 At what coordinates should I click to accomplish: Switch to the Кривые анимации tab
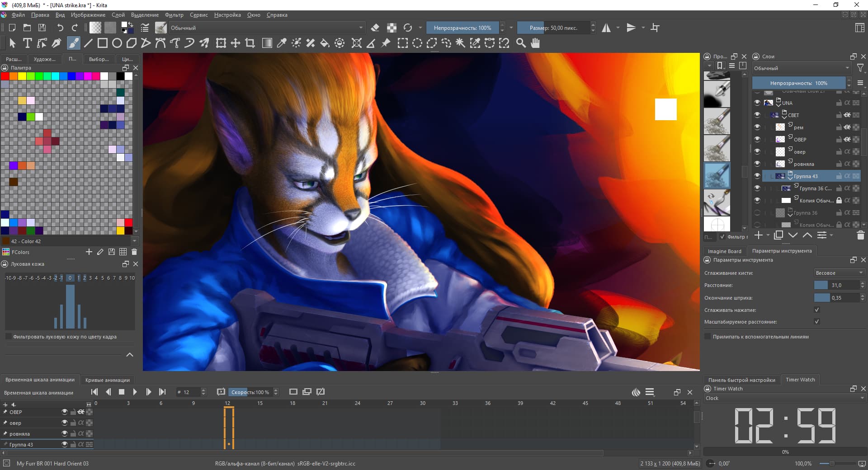click(x=108, y=380)
